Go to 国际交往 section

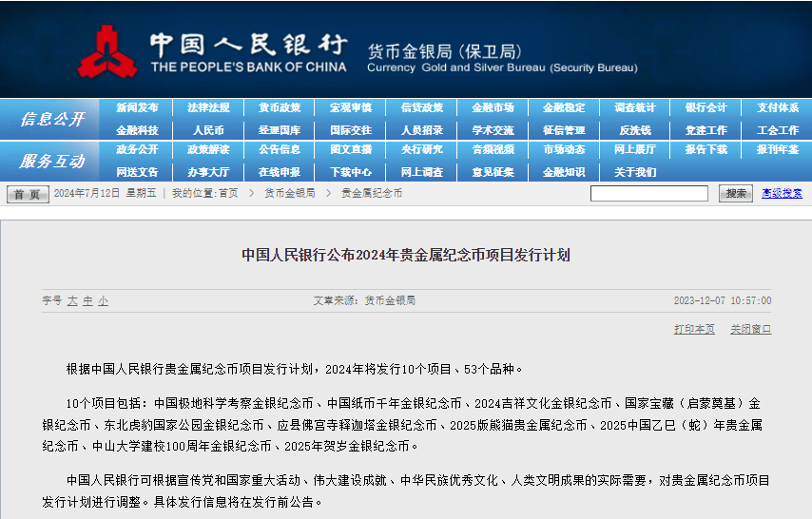pyautogui.click(x=351, y=130)
